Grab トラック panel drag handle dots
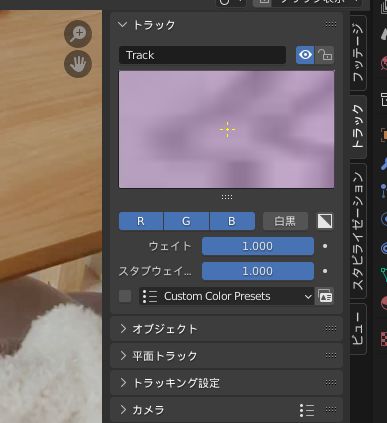This screenshot has height=423, width=387. coord(330,25)
